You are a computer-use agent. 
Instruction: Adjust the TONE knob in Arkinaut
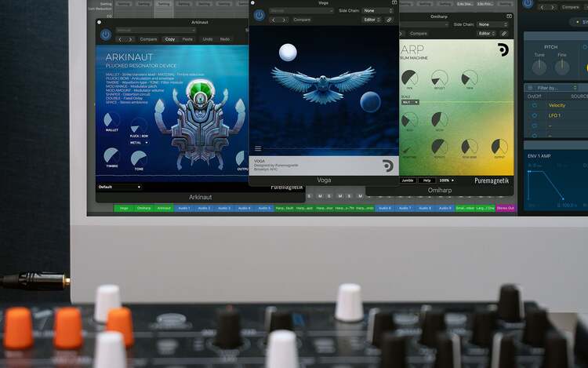[x=139, y=158]
